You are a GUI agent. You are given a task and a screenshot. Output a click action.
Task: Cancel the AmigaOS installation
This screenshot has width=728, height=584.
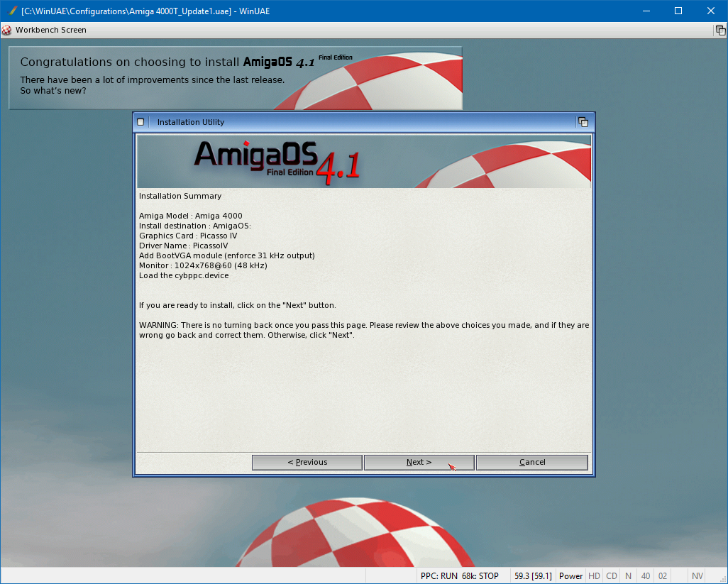point(531,462)
